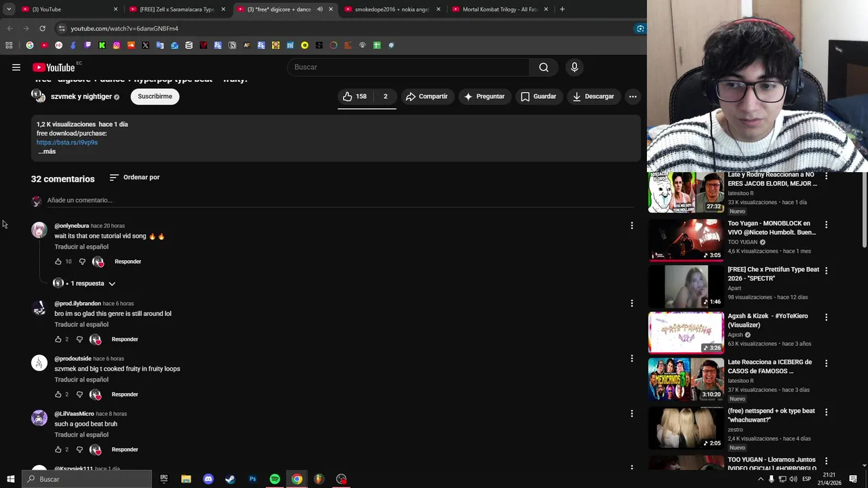Dislike the comment by @prodoutside
The image size is (868, 488).
pyautogui.click(x=79, y=394)
